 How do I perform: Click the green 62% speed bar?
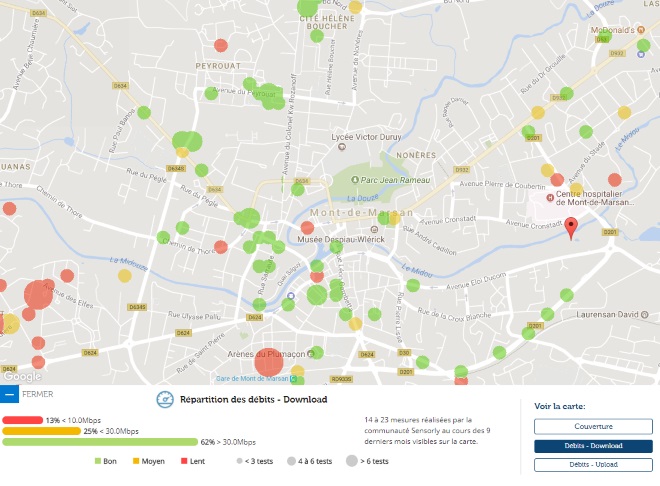[100, 441]
